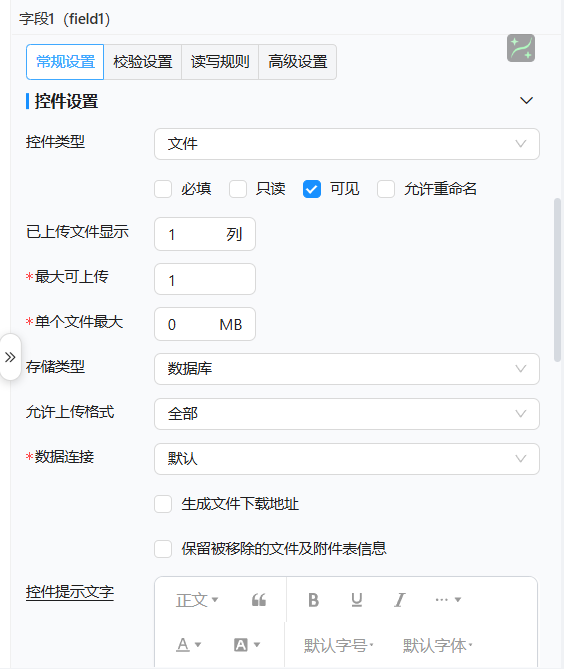Open the font color picker

(189, 645)
